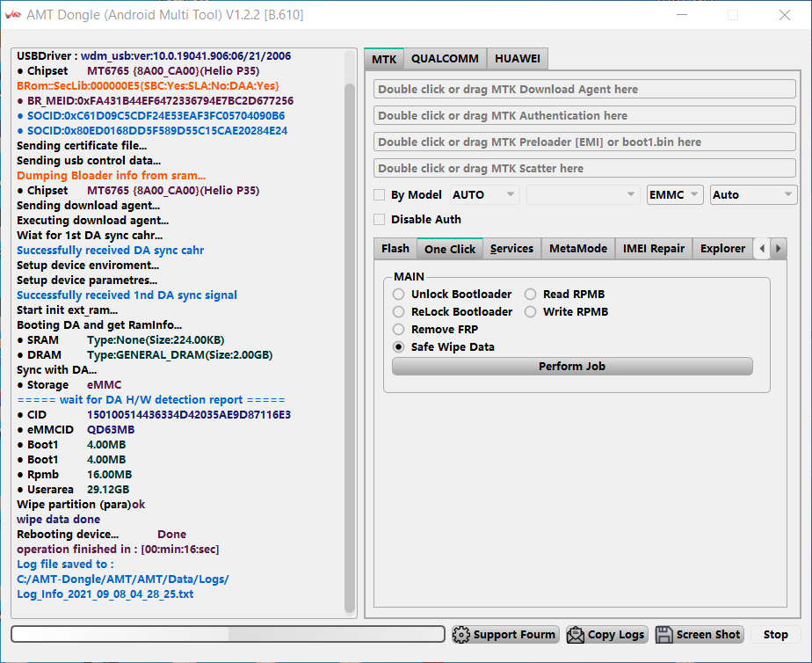
Task: Click the 'Rebooting device... Done' log line
Action: [x=102, y=535]
